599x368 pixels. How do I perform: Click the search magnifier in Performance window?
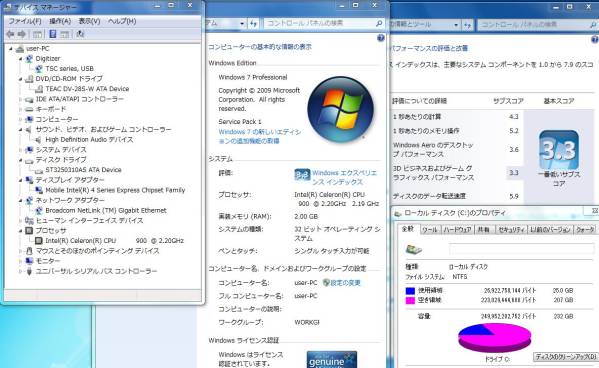[594, 25]
